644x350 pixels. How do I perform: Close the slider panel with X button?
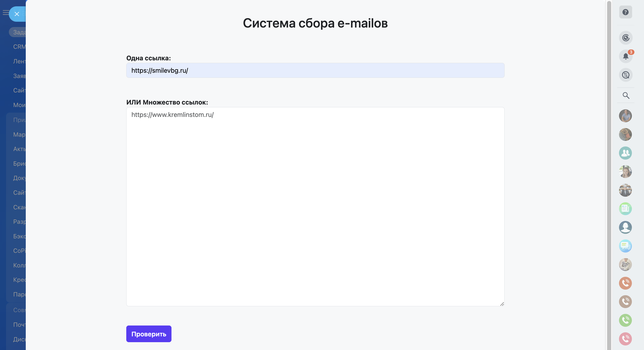[x=17, y=14]
